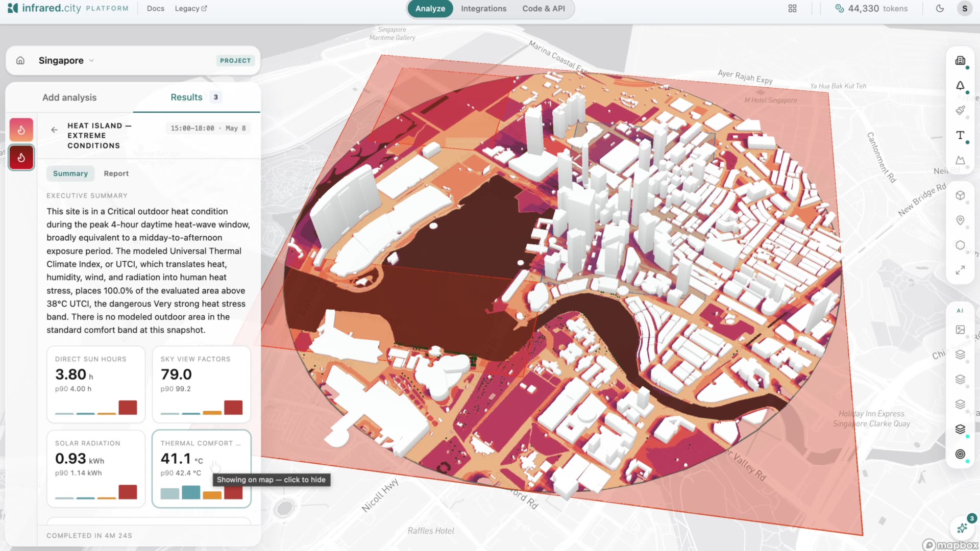Show Solar Radiation card on map
The width and height of the screenshot is (980, 551).
pos(96,469)
